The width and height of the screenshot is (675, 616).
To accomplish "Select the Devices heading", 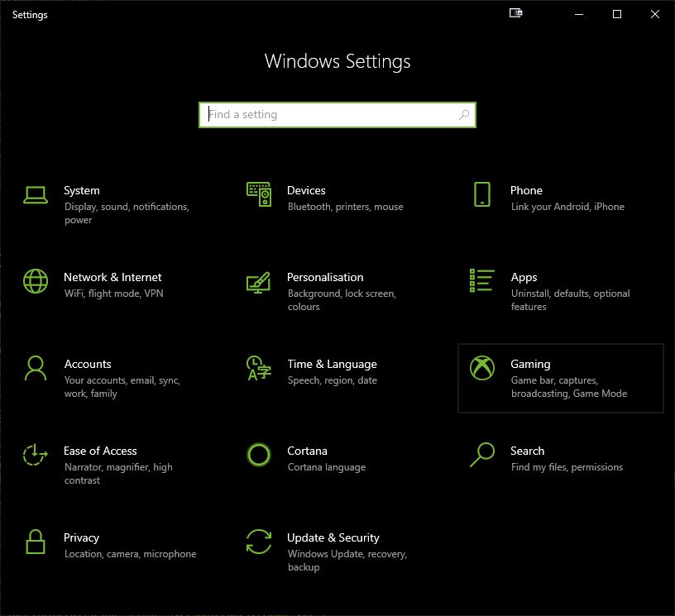I will pos(306,190).
